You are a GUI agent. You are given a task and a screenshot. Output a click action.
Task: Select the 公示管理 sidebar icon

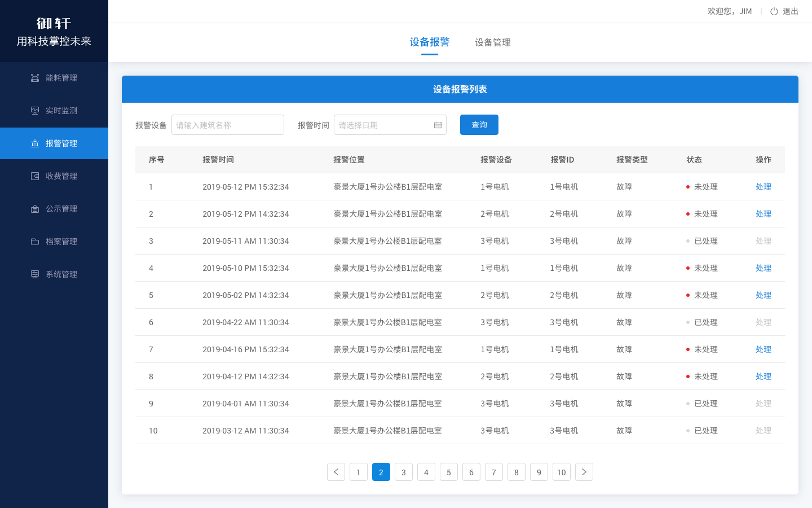point(35,209)
